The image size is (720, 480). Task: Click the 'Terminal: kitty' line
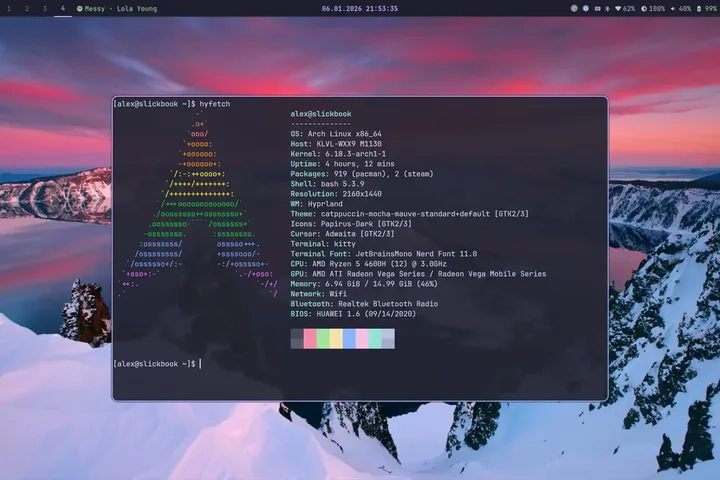coord(323,244)
